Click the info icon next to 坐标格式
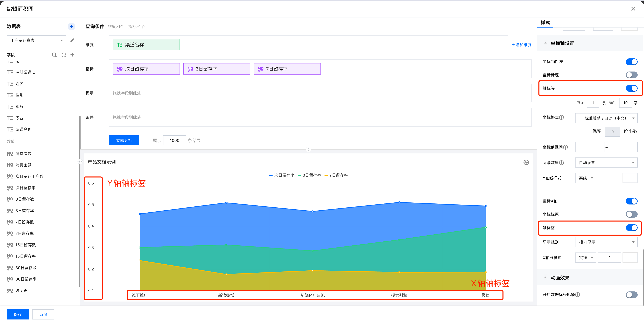This screenshot has height=322, width=644. coord(561,117)
